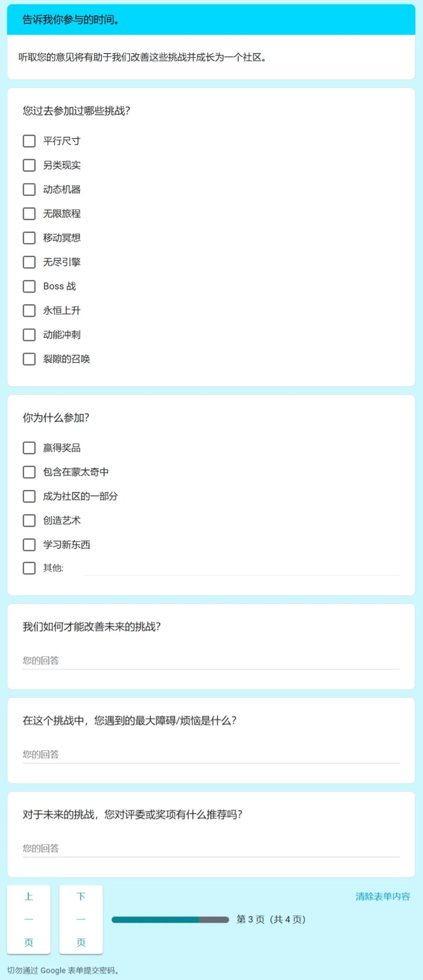Screen dimensions: 423x980
Task: Check 学习新东西 option
Action: coord(29,545)
